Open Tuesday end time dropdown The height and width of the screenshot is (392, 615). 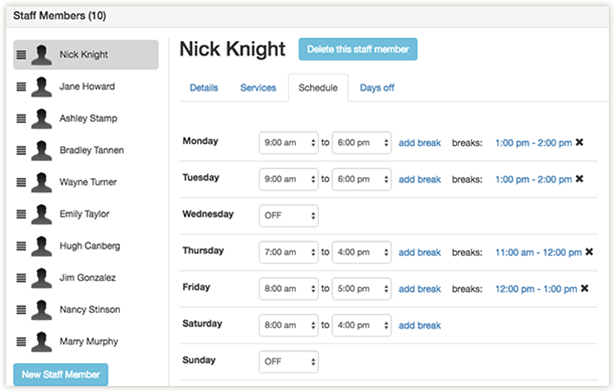coord(362,179)
